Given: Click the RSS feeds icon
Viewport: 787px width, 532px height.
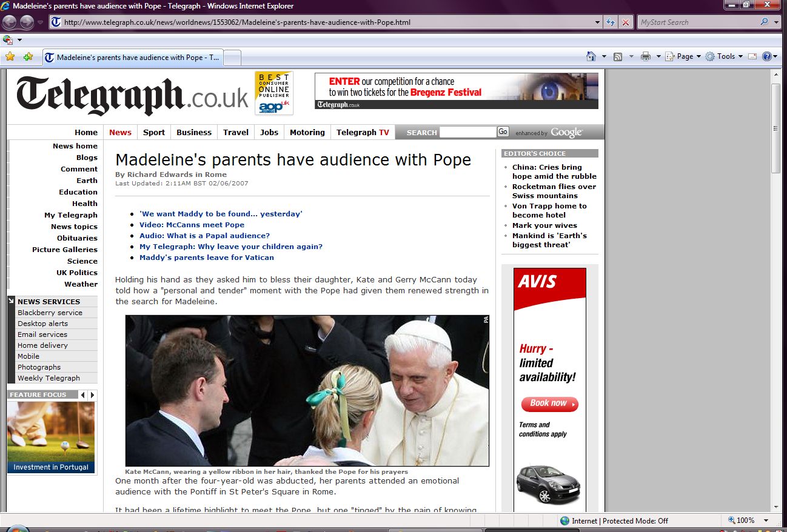Looking at the screenshot, I should coord(618,56).
